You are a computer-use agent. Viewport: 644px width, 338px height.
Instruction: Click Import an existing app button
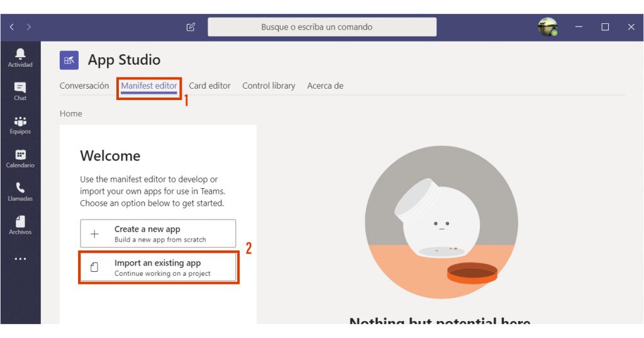[x=158, y=268]
